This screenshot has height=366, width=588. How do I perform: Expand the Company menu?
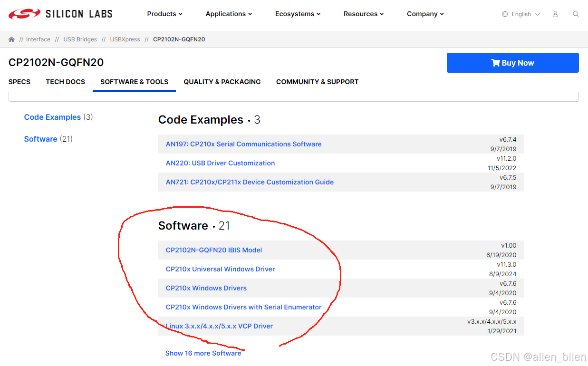pos(425,14)
